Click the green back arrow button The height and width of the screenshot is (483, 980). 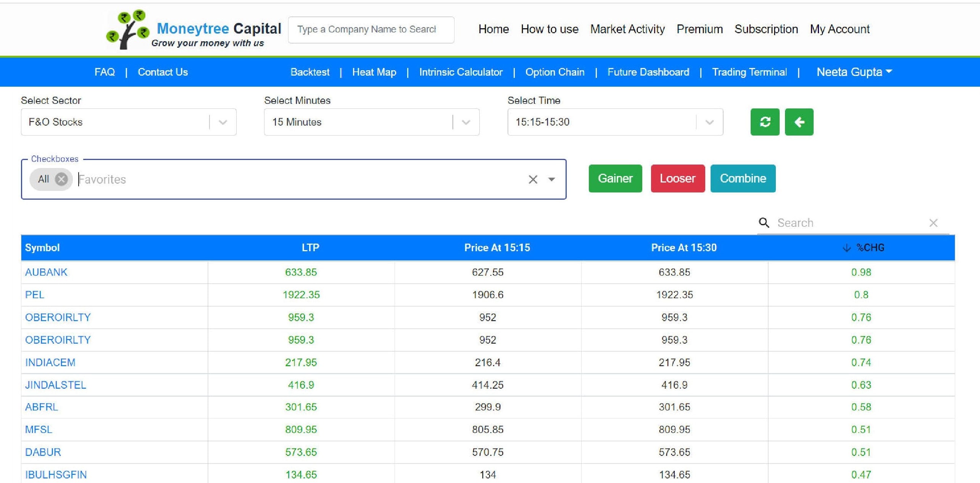tap(799, 122)
